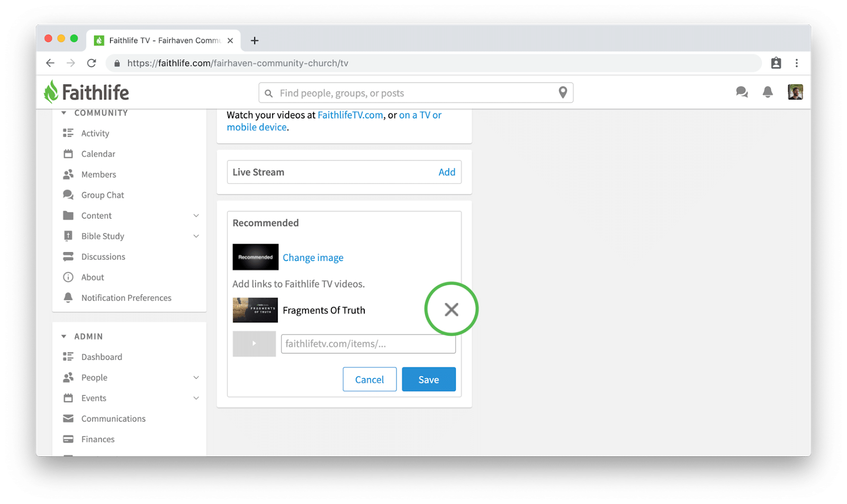
Task: Open Calendar in the sidebar
Action: coord(98,154)
